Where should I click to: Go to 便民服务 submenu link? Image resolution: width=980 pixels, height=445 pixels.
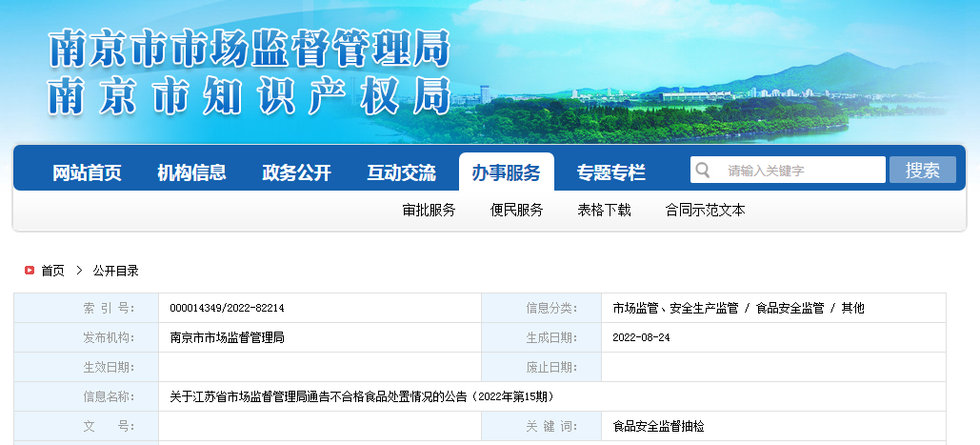pyautogui.click(x=516, y=210)
